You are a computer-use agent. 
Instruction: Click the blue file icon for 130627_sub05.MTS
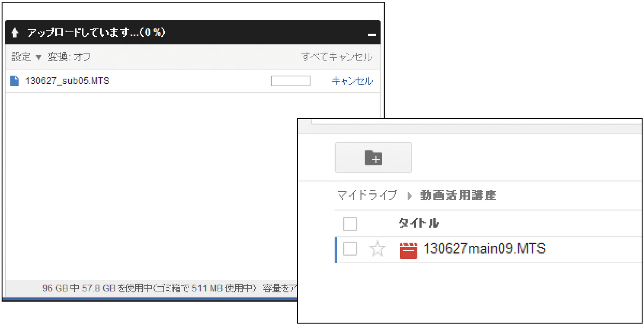pyautogui.click(x=15, y=81)
